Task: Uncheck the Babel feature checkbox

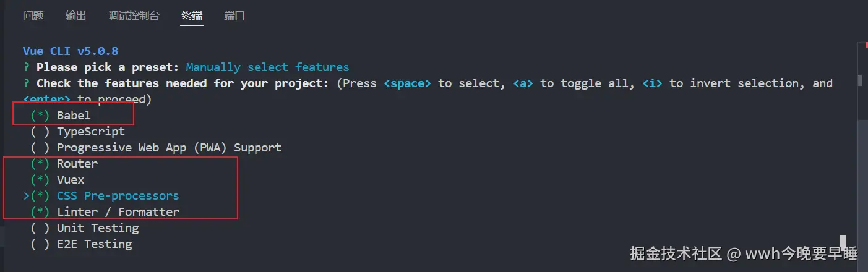Action: point(40,116)
